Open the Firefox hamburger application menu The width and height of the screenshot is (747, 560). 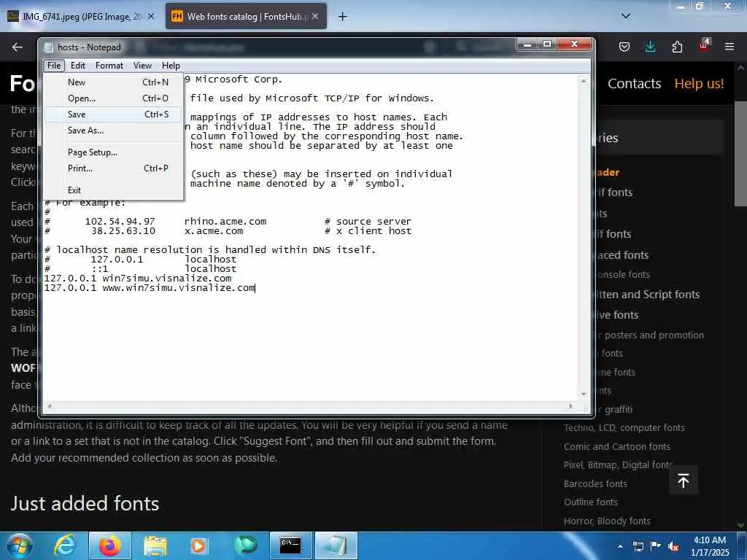click(729, 47)
